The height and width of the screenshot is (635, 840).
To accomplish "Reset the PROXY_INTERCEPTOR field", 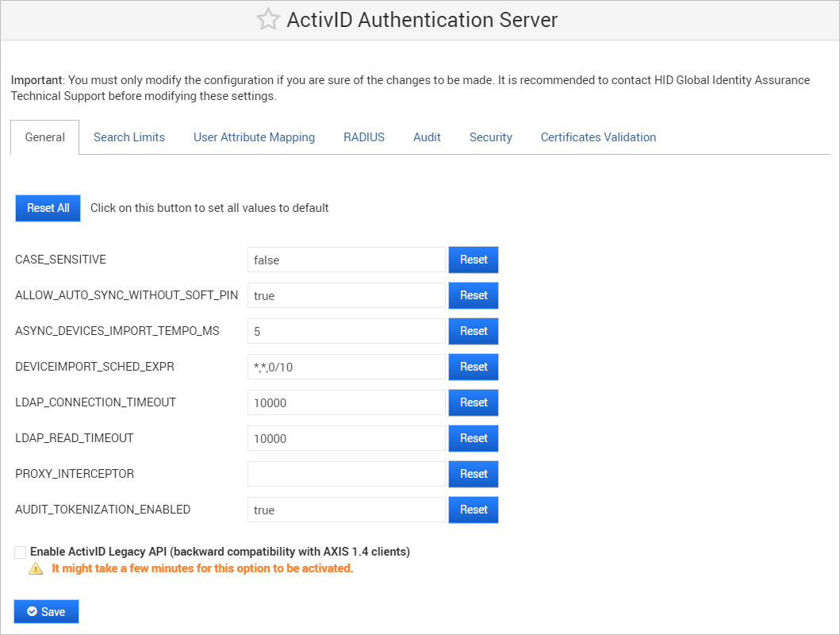I will pos(473,474).
